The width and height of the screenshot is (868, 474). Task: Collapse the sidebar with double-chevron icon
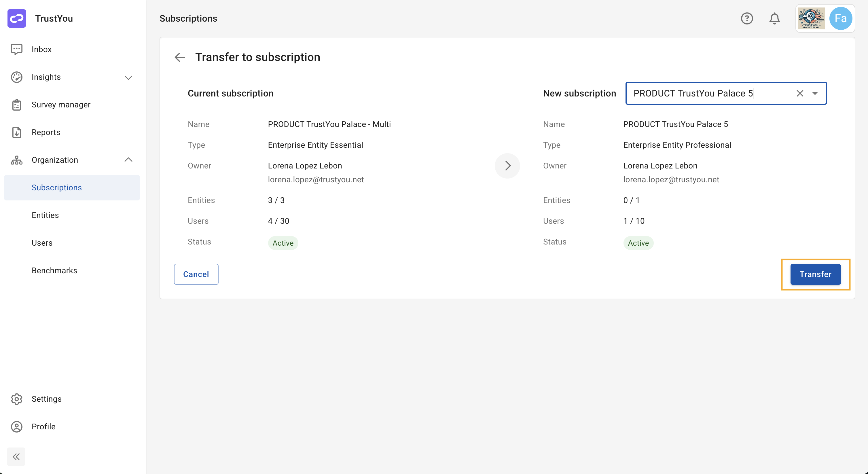[16, 456]
